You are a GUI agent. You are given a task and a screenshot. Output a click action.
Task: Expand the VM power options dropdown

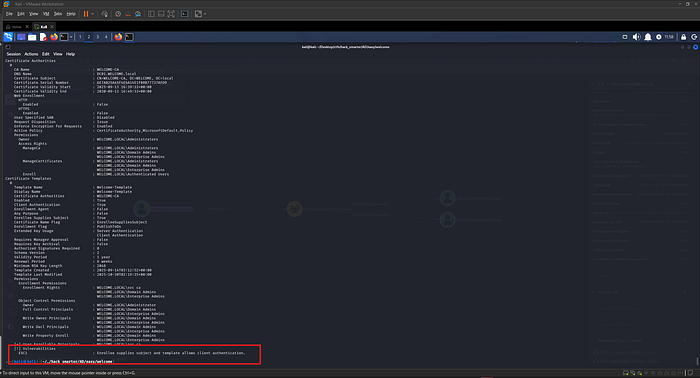(x=93, y=14)
